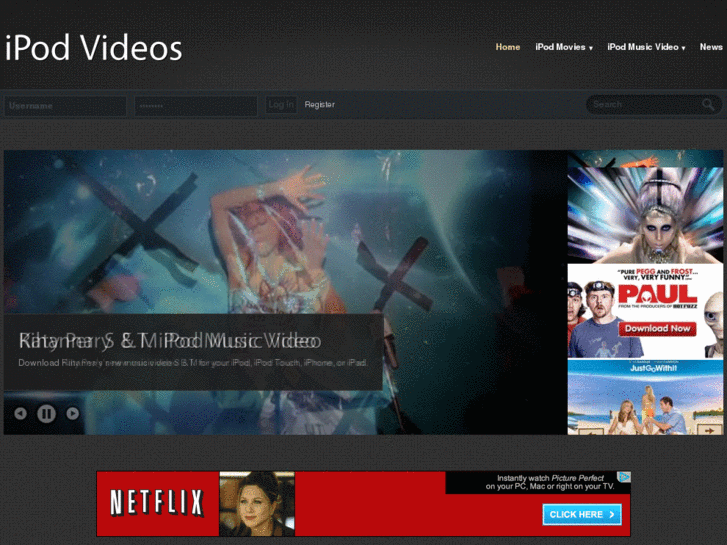727x545 pixels.
Task: Click Download Now on the Paul ad
Action: pyautogui.click(x=657, y=329)
